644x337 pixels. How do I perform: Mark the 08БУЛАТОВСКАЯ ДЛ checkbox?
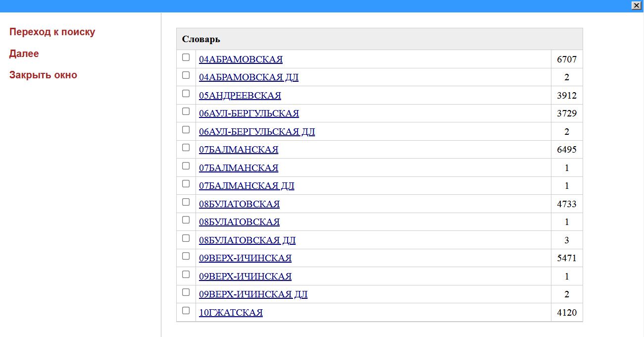(186, 238)
